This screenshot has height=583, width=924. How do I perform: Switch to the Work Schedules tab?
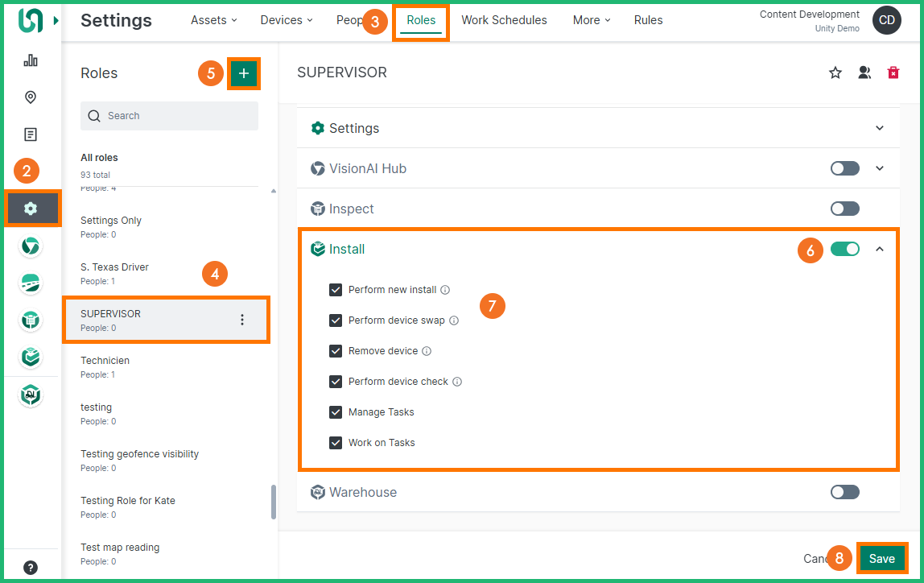pos(504,20)
